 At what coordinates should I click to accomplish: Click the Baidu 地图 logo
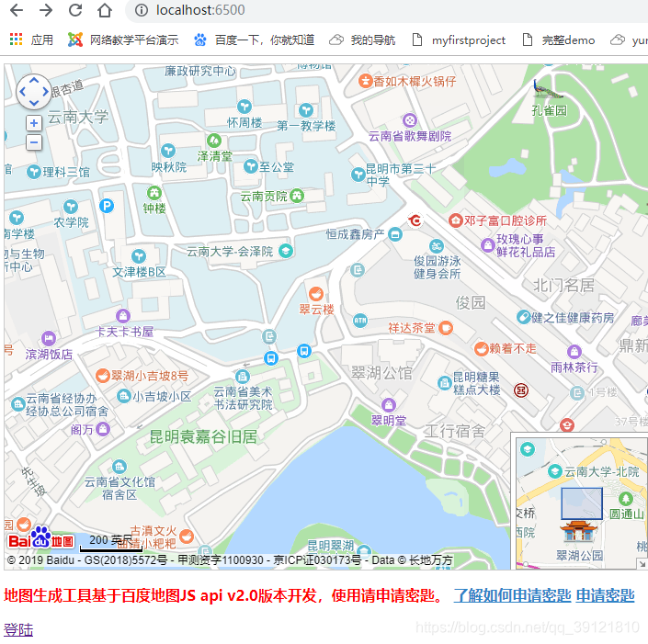pos(40,538)
